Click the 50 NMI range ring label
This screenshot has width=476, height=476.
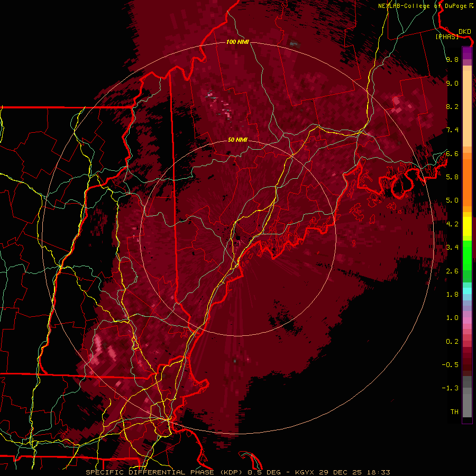237,140
